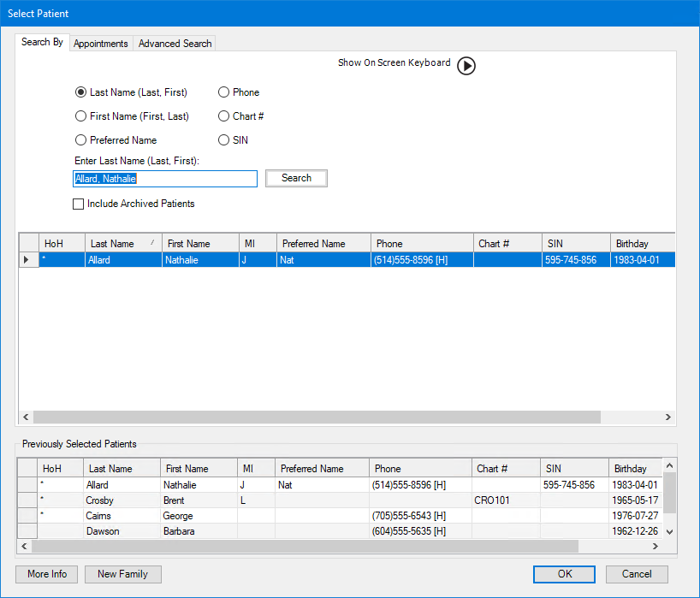Image resolution: width=700 pixels, height=598 pixels.
Task: Open More Info for the patient
Action: pos(47,574)
